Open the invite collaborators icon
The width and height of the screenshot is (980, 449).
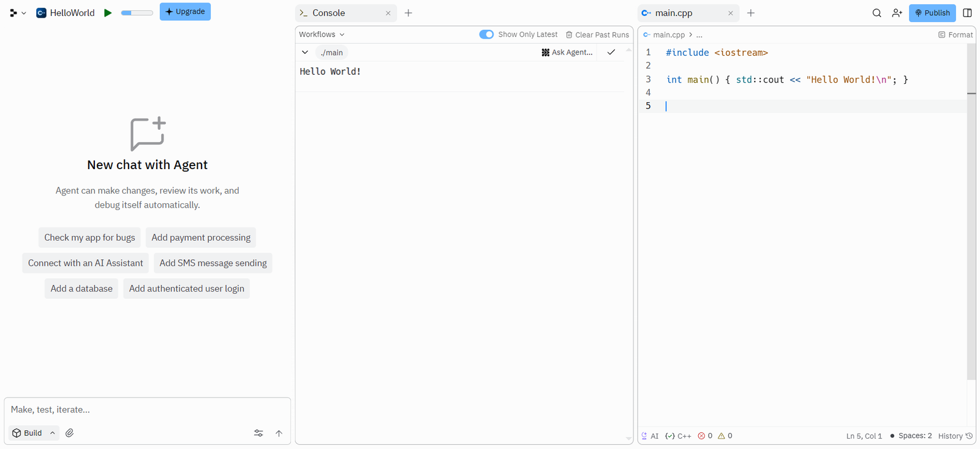(x=897, y=13)
